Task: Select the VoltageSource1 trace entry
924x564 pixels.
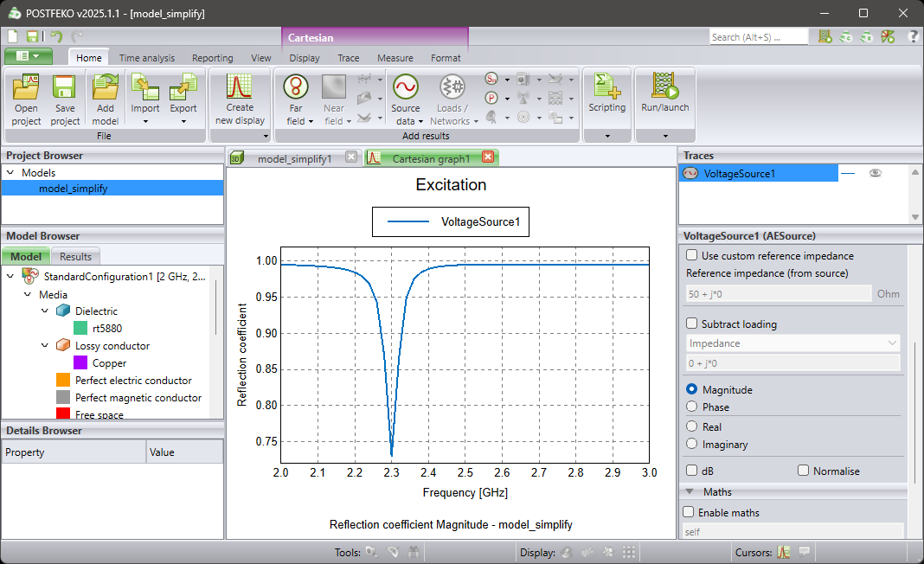Action: 759,173
